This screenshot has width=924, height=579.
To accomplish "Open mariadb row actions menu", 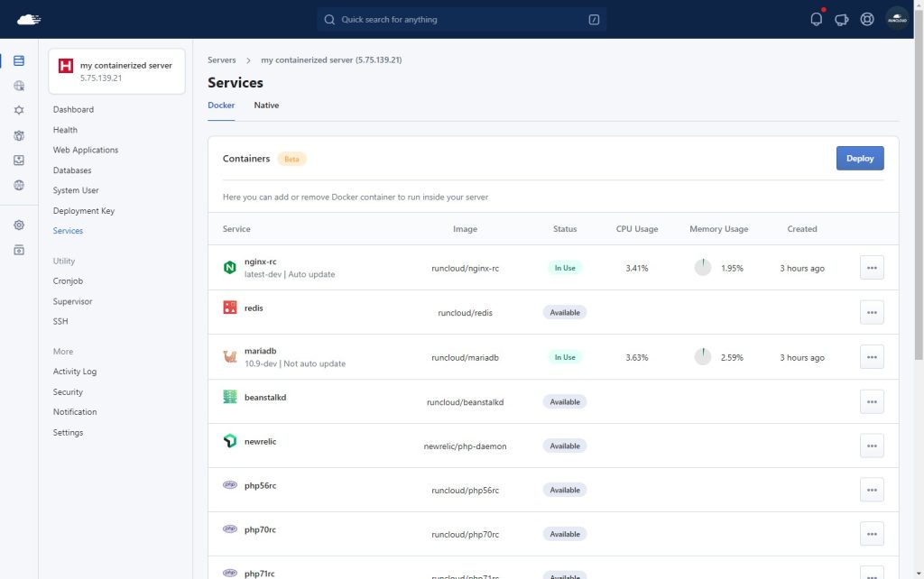I will [872, 357].
